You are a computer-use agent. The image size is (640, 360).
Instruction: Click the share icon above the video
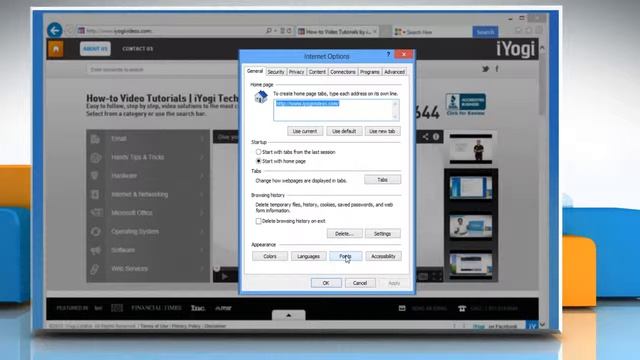pyautogui.click(x=425, y=137)
